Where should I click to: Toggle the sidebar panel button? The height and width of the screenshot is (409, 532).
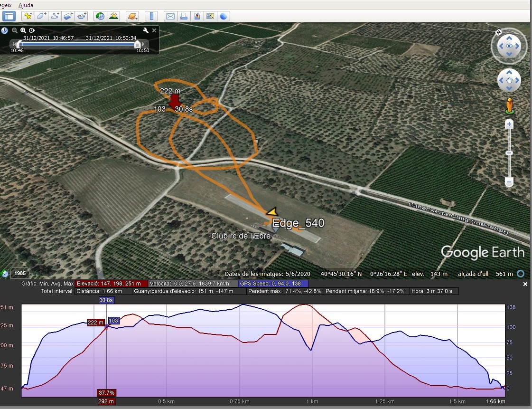click(x=9, y=16)
